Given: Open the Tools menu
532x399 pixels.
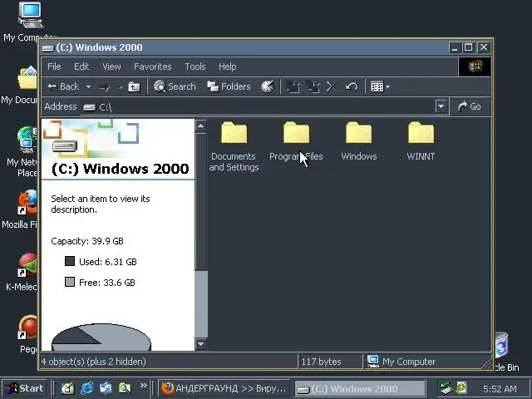Looking at the screenshot, I should point(195,66).
